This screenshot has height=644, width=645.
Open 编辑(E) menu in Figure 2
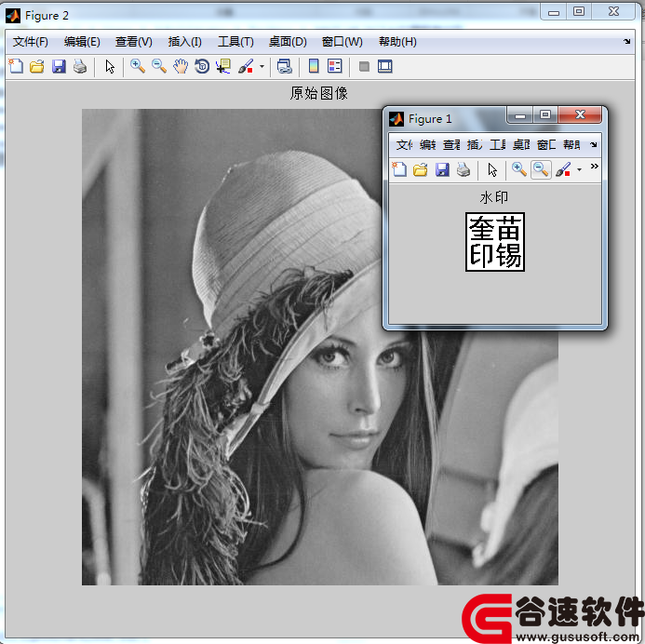pos(82,42)
